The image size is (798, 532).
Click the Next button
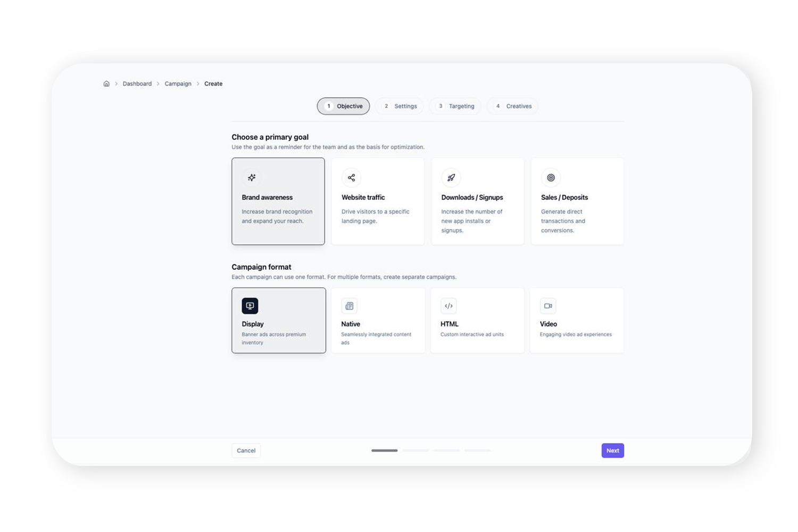tap(612, 450)
